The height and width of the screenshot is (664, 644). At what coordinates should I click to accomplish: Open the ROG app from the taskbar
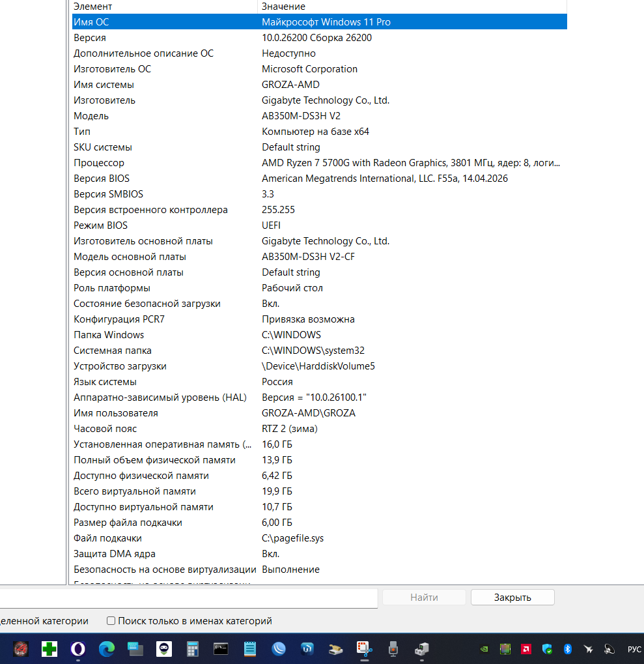pyautogui.click(x=21, y=649)
